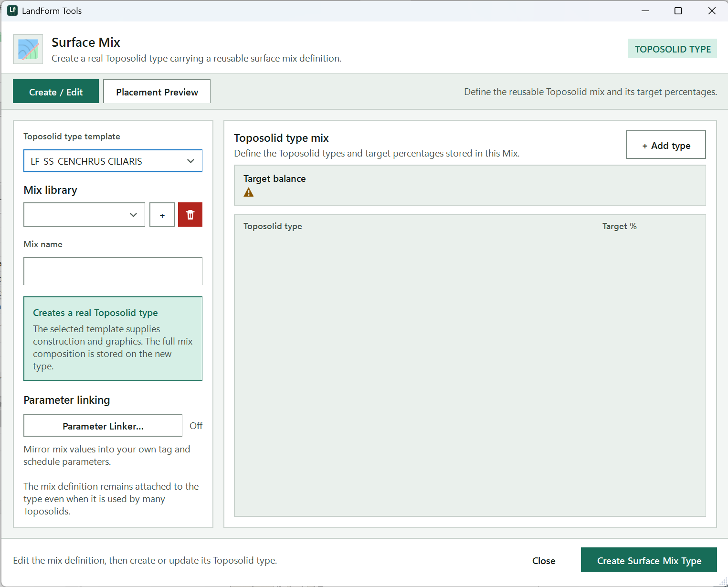Click the Target % column header

(x=620, y=226)
